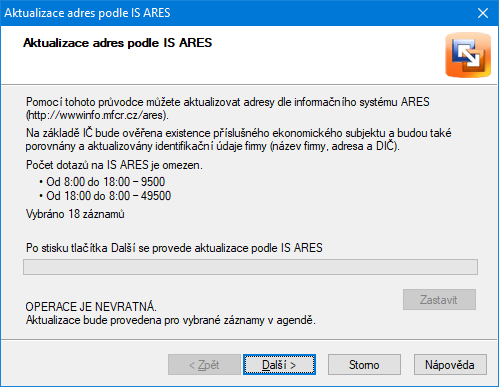This screenshot has height=387, width=499.
Task: Click the 'OPERACE JE NEVRATNÁ.' warning text
Action: coord(91,307)
